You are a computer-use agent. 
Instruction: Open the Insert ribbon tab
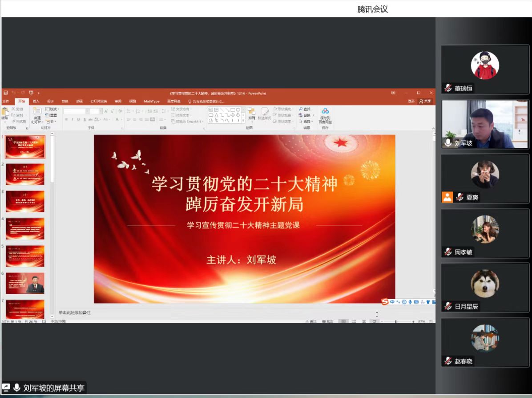point(36,101)
